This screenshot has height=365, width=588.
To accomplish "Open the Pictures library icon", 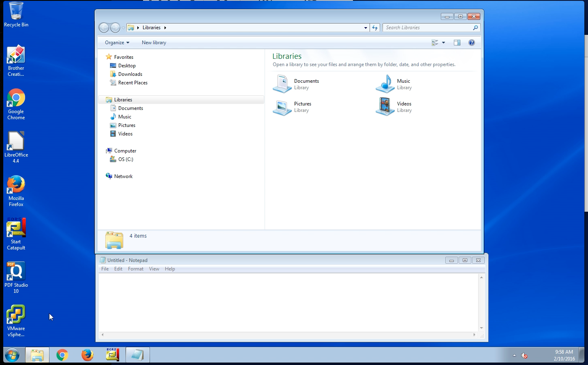I will point(282,107).
